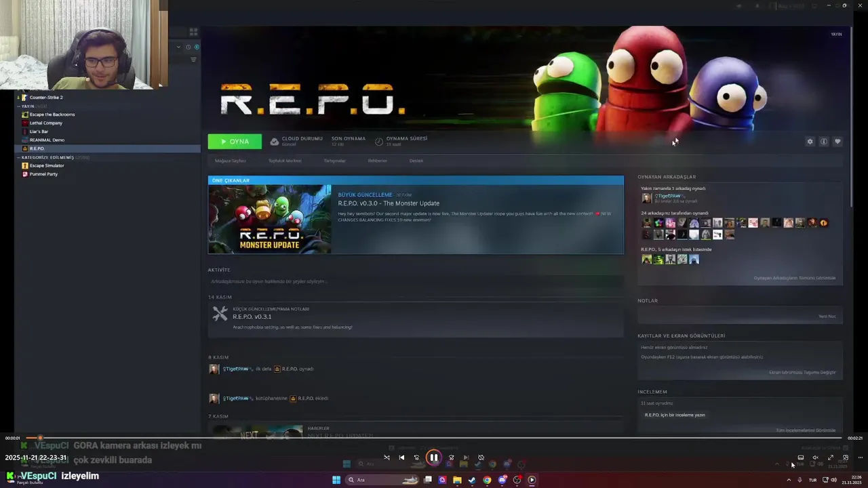Switch to Tartışmalar tab
This screenshot has width=868, height=488.
[x=334, y=161]
